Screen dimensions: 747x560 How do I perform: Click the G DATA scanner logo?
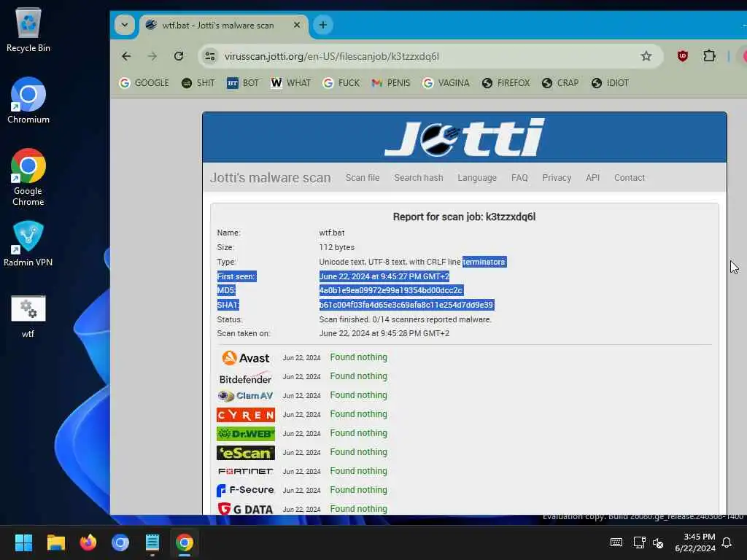[245, 509]
